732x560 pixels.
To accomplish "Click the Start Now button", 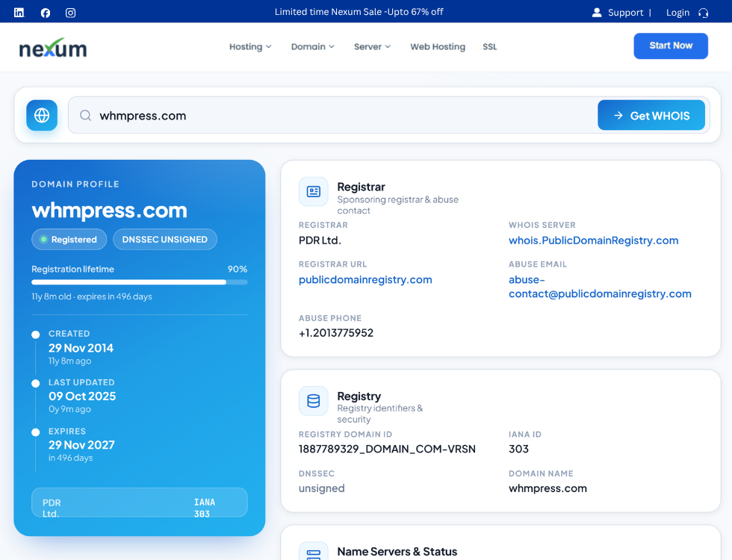I will point(671,46).
